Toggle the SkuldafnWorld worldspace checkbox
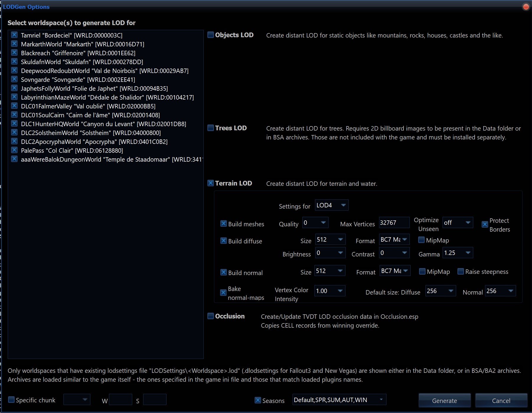Viewport: 532px width, 413px height. click(x=14, y=61)
